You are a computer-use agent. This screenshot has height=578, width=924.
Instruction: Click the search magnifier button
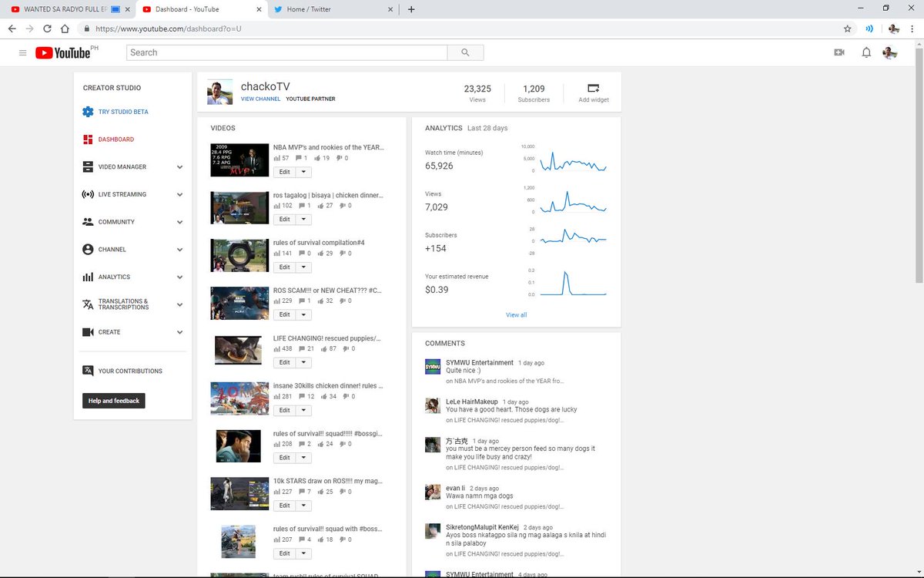click(465, 52)
